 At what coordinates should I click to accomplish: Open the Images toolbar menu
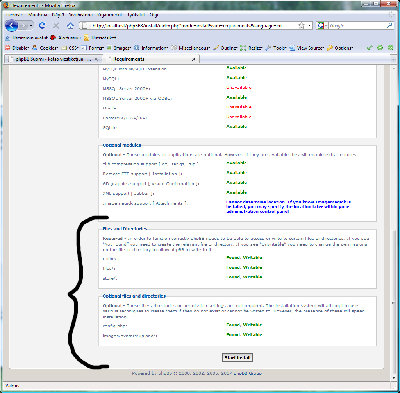tap(119, 48)
